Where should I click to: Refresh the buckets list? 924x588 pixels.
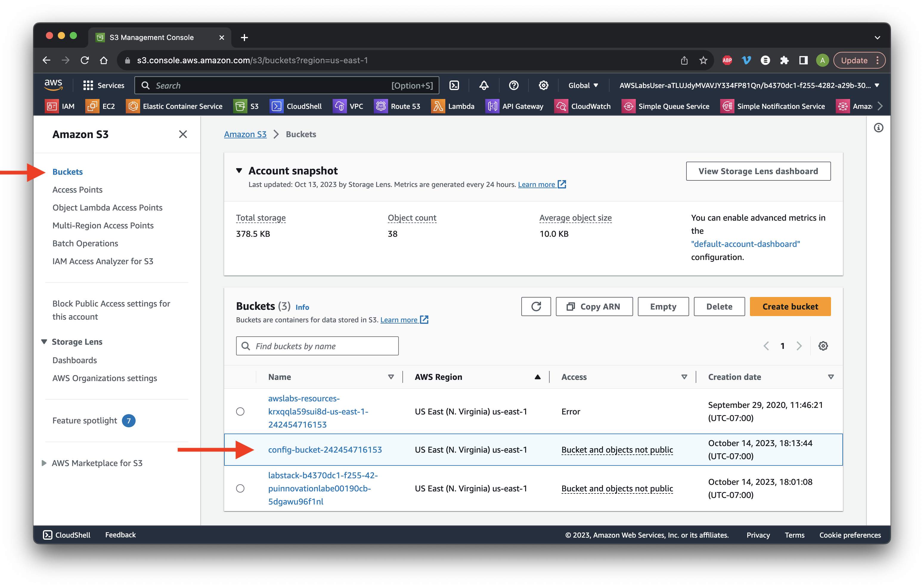click(x=536, y=306)
